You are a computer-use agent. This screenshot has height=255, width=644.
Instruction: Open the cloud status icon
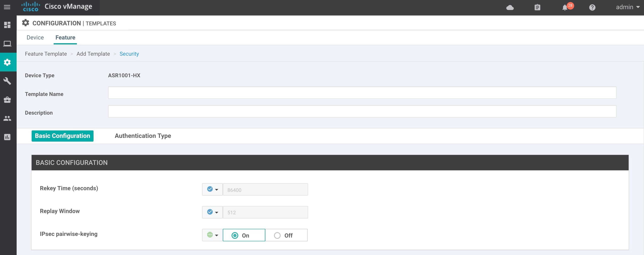pyautogui.click(x=510, y=7)
